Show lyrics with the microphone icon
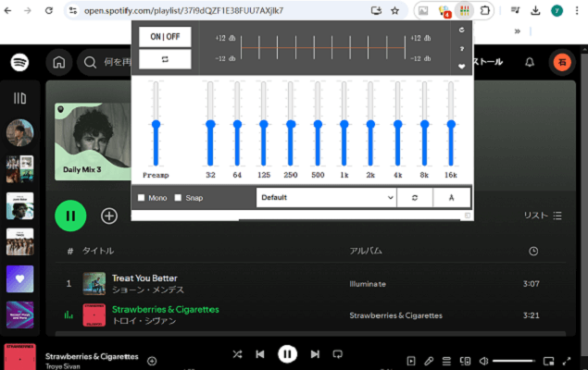 [x=429, y=361]
